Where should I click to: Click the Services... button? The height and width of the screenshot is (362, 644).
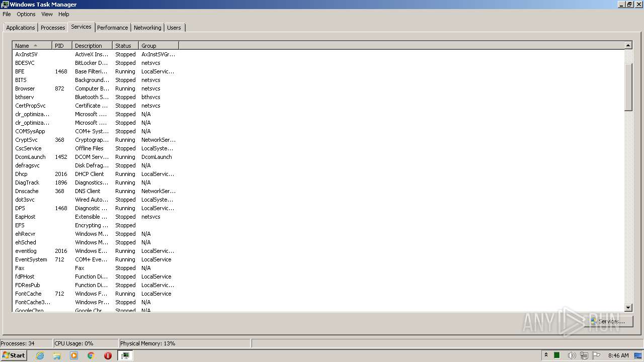point(608,321)
